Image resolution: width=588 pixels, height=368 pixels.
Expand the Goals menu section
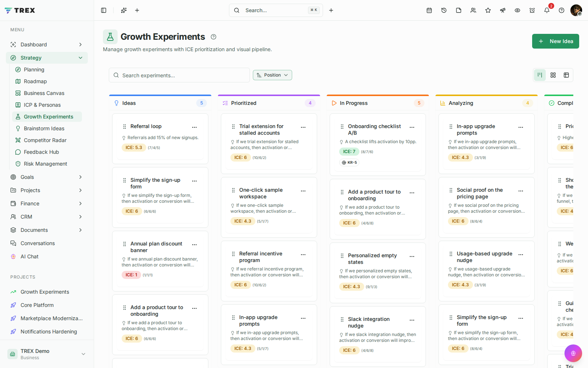pyautogui.click(x=47, y=177)
